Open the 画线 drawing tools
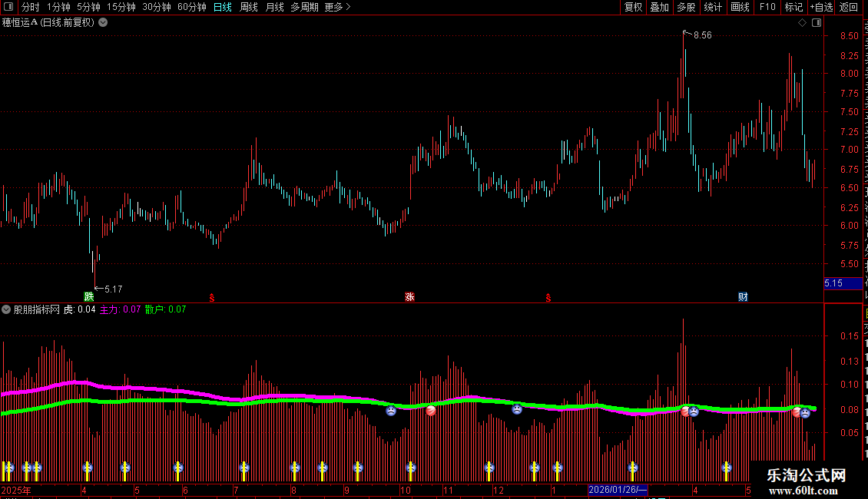 (x=740, y=7)
